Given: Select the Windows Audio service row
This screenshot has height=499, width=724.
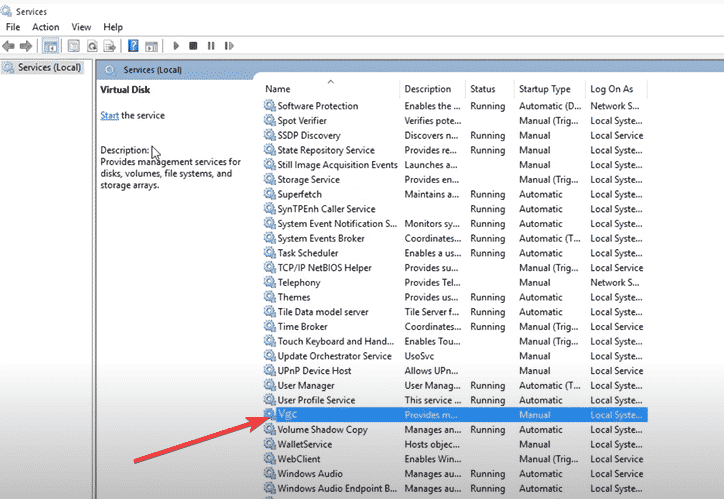Looking at the screenshot, I should pos(310,474).
